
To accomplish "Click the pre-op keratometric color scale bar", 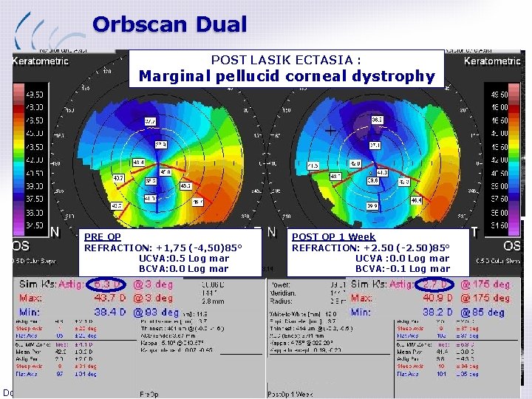I will pos(18,160).
